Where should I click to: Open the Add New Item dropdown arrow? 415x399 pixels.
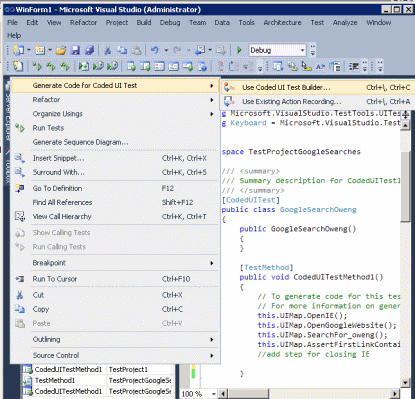pos(50,50)
